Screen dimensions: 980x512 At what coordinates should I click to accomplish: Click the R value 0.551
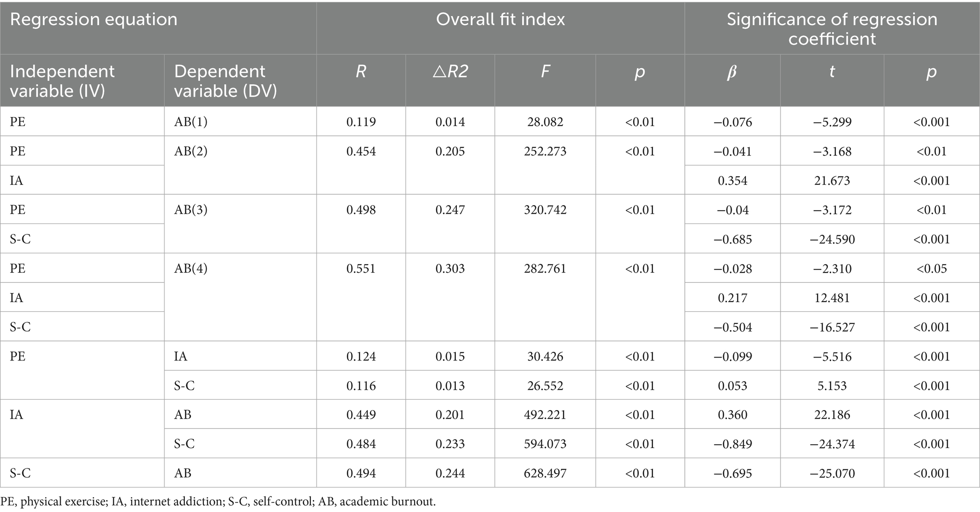361,269
